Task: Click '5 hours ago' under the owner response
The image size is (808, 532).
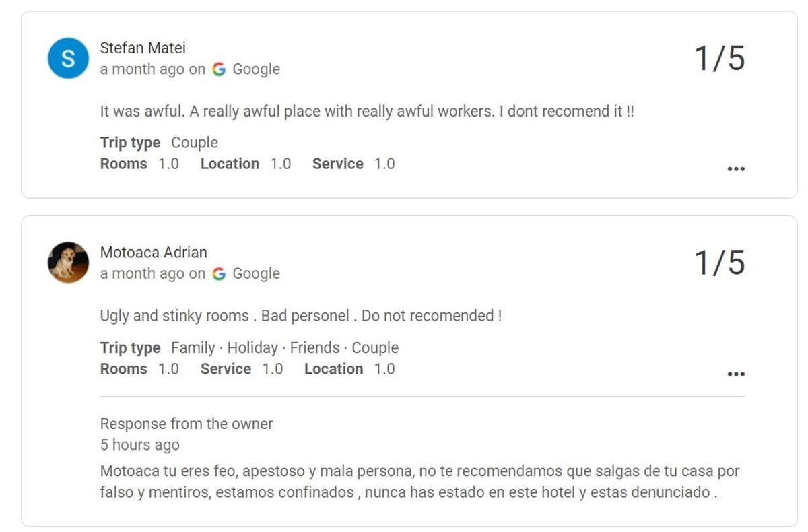Action: click(x=139, y=444)
